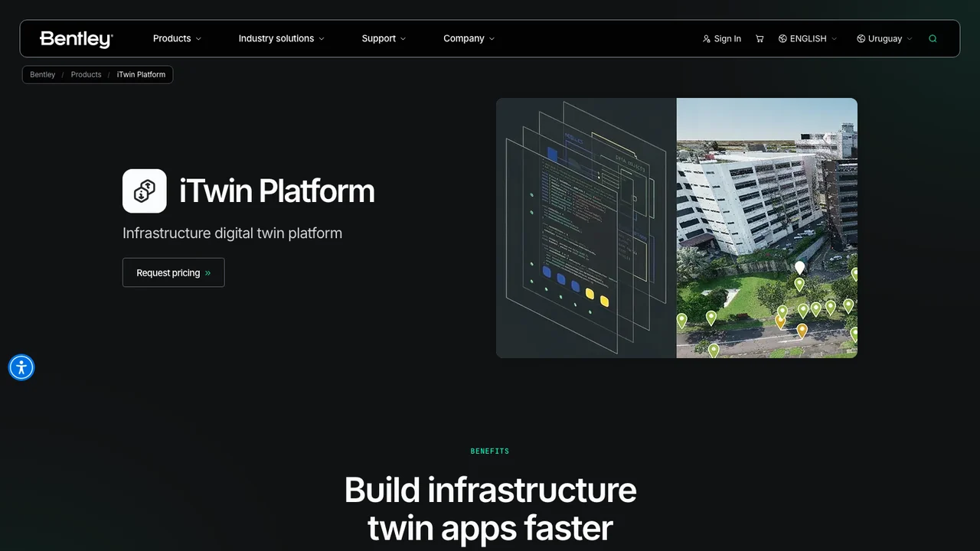Click the globe icon next to Uruguay
This screenshot has width=980, height=551.
tap(861, 38)
